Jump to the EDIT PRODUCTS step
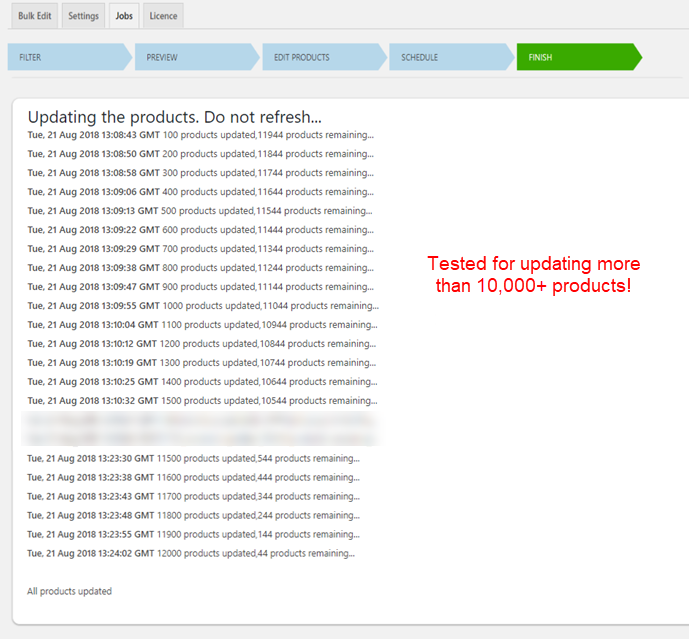The width and height of the screenshot is (689, 639). (x=324, y=57)
